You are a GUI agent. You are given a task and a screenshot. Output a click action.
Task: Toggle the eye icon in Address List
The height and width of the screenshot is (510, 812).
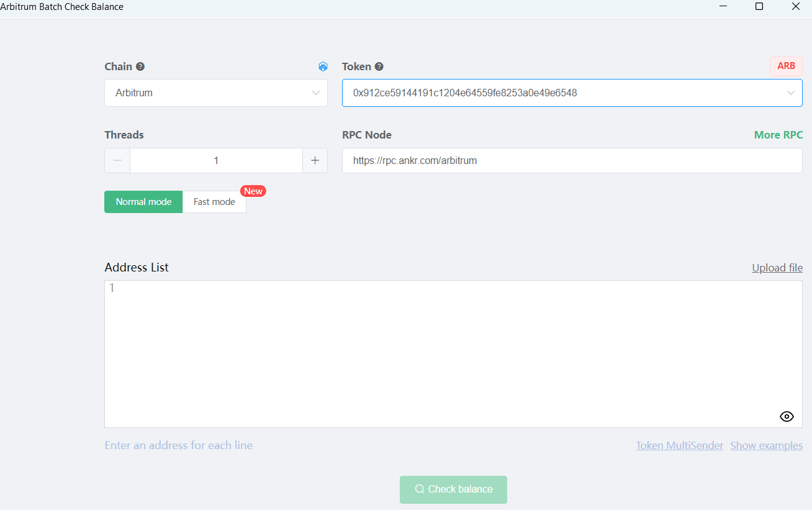[787, 416]
